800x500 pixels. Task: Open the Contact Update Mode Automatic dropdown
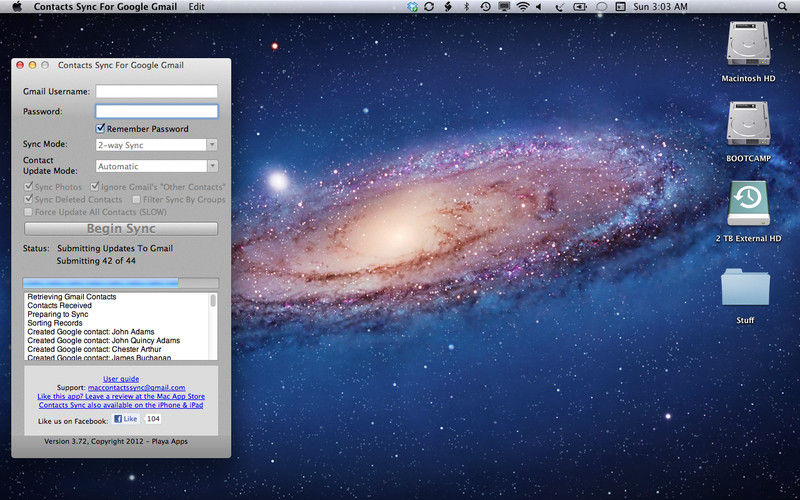click(157, 166)
